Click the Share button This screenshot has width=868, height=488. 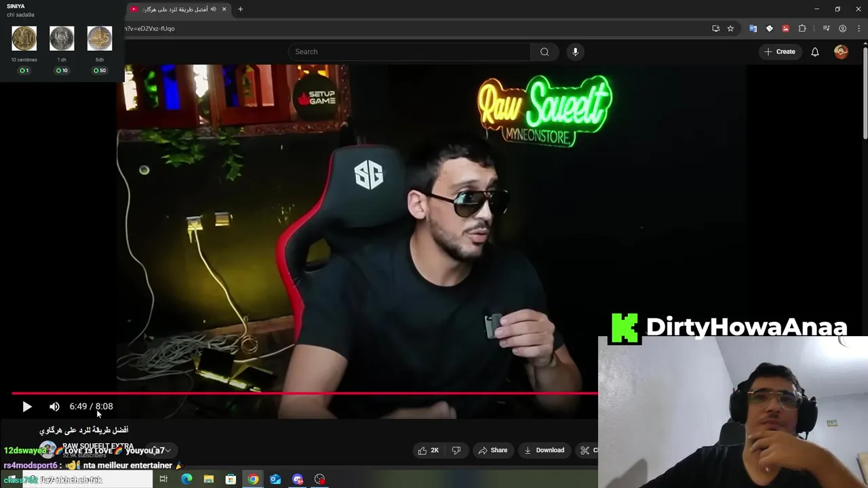point(493,450)
